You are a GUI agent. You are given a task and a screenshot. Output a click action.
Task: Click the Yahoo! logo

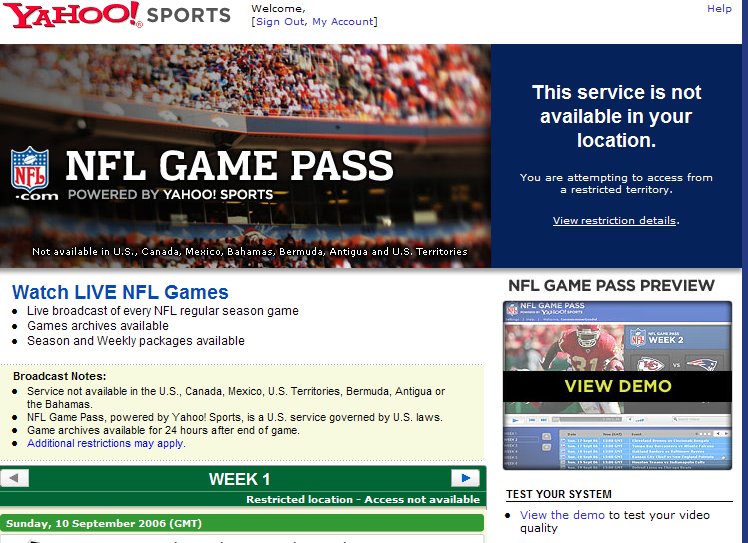[x=70, y=15]
